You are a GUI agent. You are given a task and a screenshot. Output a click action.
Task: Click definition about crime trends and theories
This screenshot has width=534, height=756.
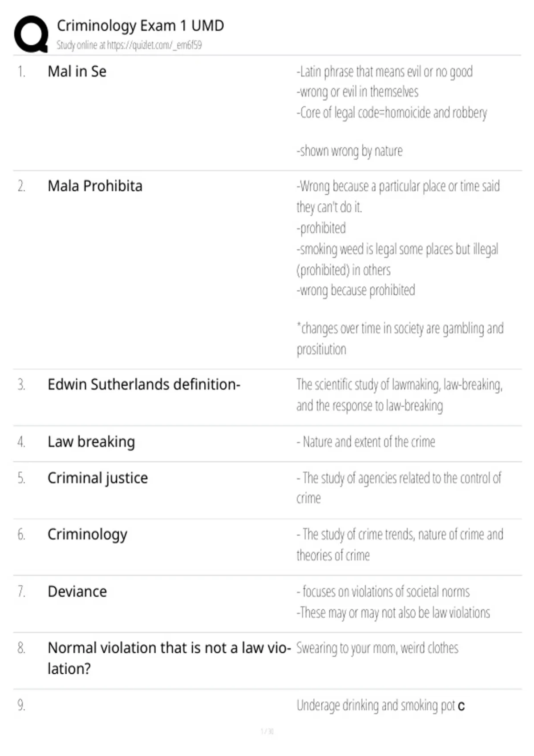click(x=400, y=545)
